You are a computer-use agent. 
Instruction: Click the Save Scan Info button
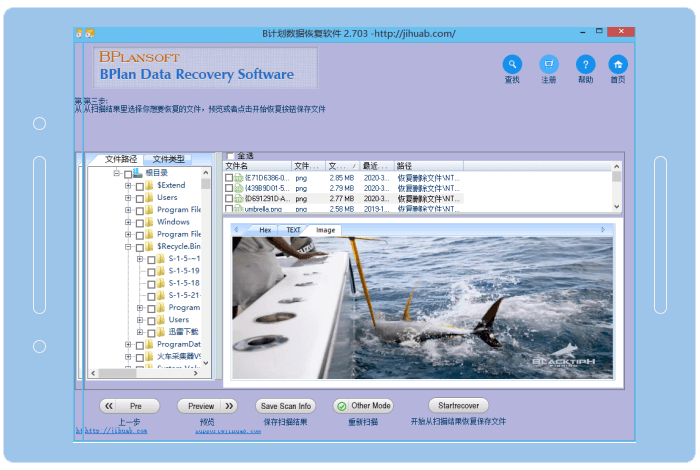point(286,406)
